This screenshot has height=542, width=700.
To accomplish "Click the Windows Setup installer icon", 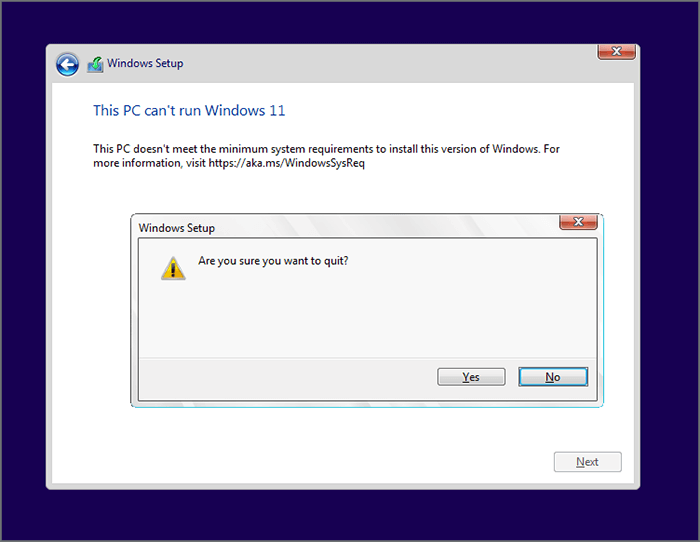I will [95, 65].
